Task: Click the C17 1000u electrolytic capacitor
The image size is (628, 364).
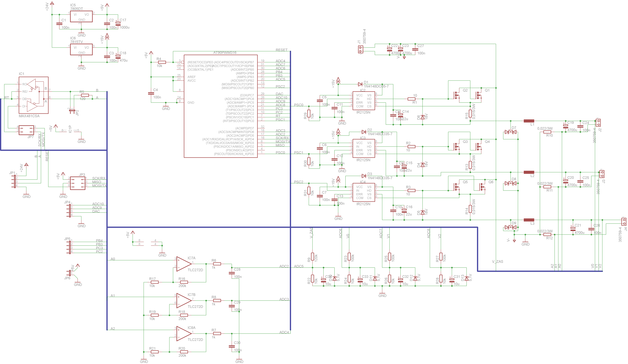Action: tap(118, 23)
